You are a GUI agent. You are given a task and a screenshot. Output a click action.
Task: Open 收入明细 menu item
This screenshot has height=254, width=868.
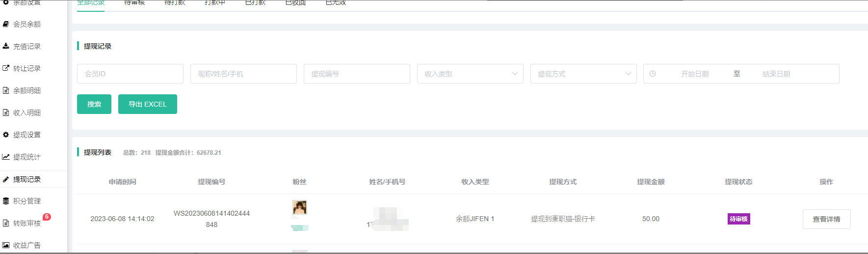point(27,113)
